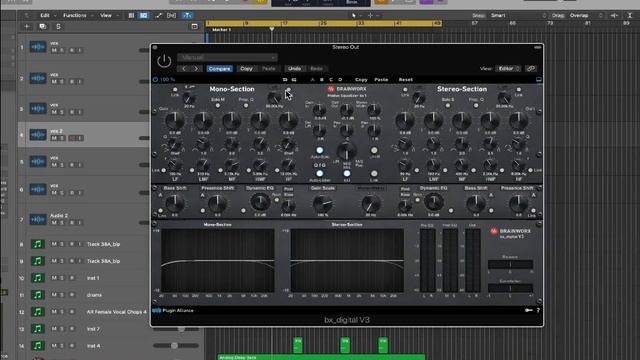This screenshot has height=360, width=640.
Task: Enable Solo S in Stereo-Section
Action: click(448, 106)
